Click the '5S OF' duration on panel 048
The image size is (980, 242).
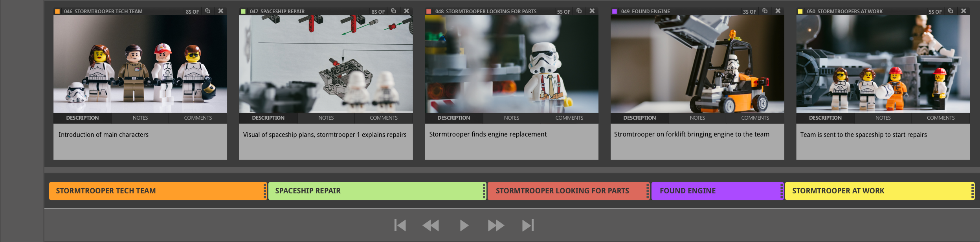pos(564,12)
